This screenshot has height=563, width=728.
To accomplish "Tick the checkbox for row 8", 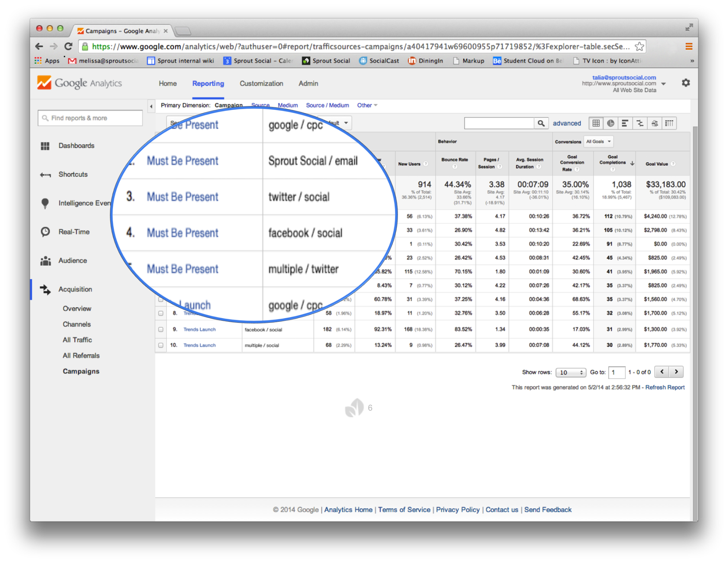I will click(x=161, y=313).
